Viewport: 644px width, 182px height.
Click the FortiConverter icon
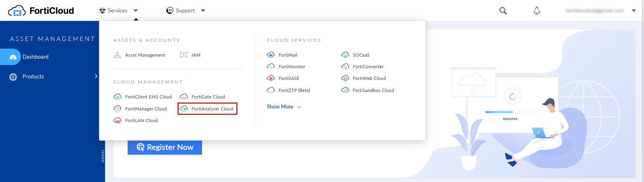click(x=345, y=66)
